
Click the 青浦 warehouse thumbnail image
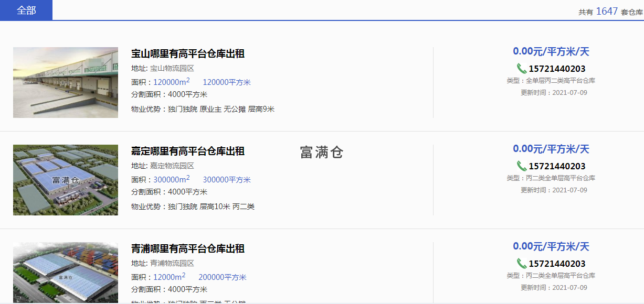click(x=66, y=273)
